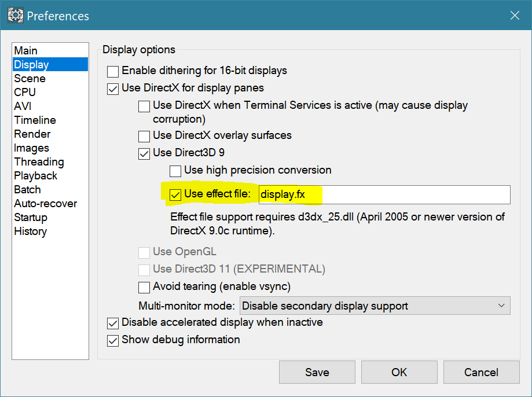
Task: Enable dithering for 16-bit displays
Action: [x=113, y=71]
